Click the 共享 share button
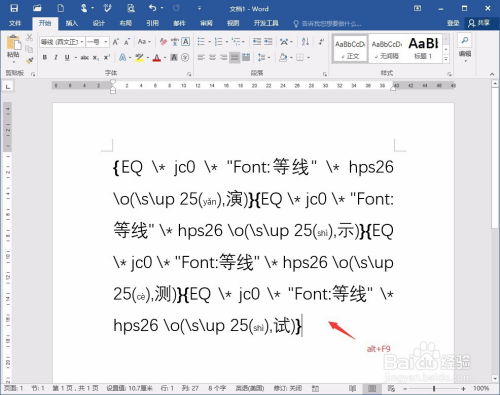500x395 pixels. pos(479,23)
